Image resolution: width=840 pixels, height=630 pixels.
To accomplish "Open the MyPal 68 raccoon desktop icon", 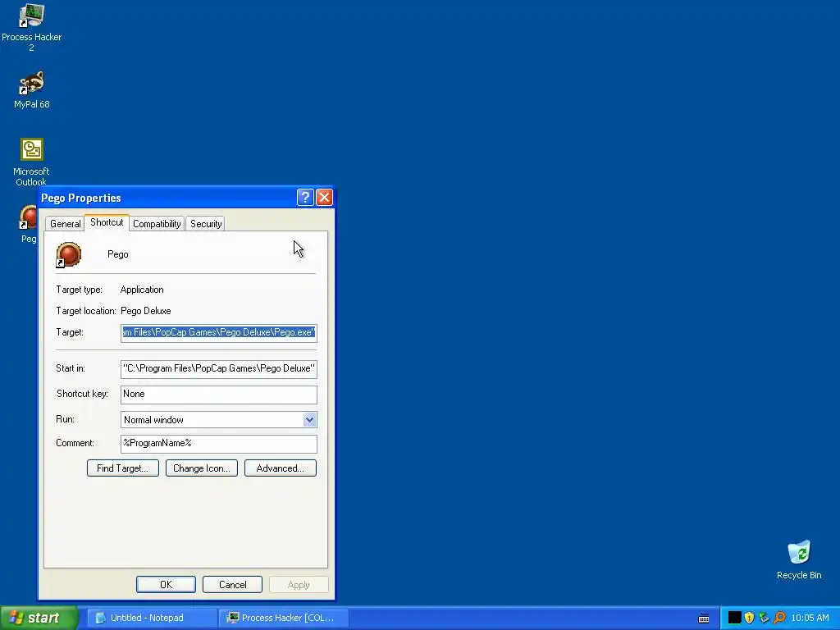I will click(31, 89).
